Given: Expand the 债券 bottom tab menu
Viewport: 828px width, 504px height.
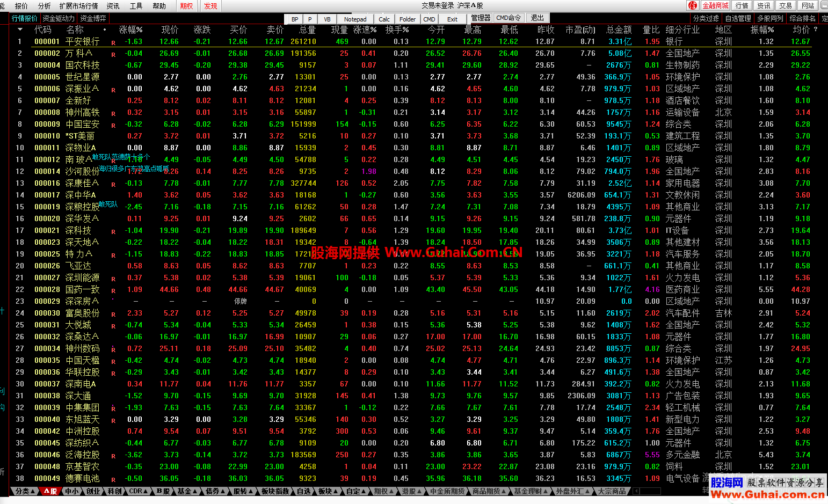Looking at the screenshot, I should tap(215, 491).
